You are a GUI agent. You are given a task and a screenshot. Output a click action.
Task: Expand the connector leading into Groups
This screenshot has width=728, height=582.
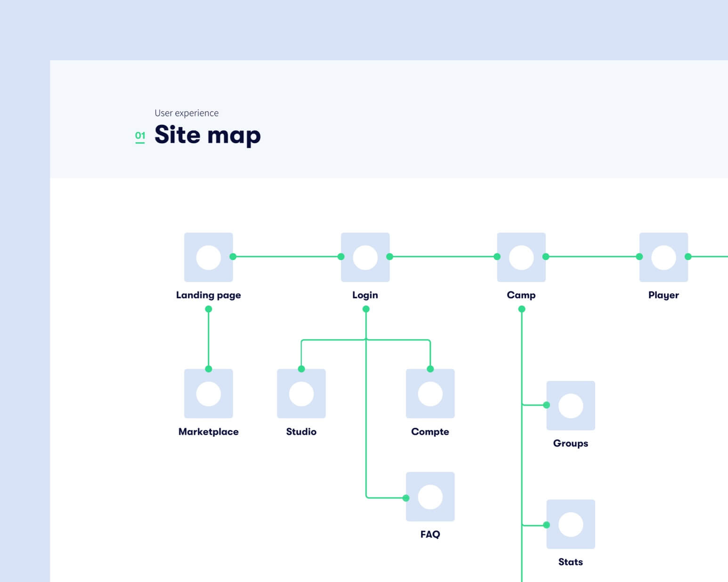[x=546, y=404]
